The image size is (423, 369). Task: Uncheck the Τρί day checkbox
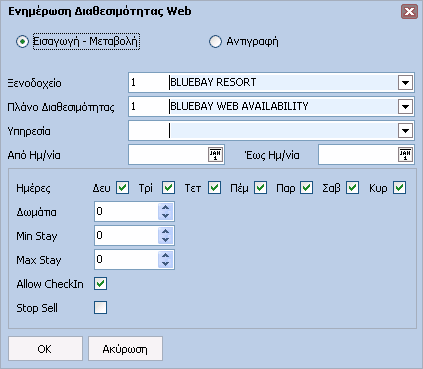(169, 188)
